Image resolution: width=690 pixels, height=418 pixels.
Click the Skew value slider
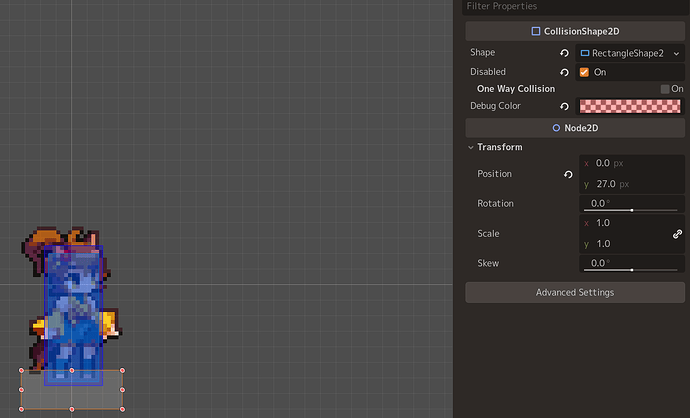click(x=631, y=264)
